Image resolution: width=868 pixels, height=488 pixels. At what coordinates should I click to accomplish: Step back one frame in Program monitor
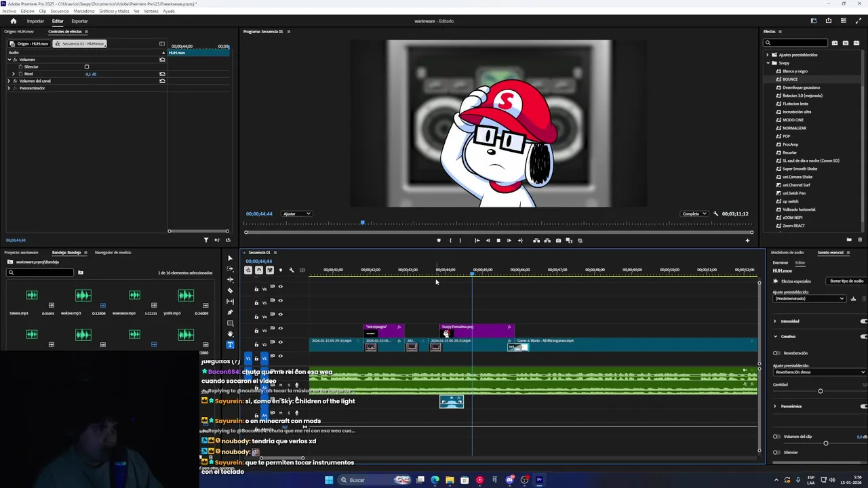point(488,241)
